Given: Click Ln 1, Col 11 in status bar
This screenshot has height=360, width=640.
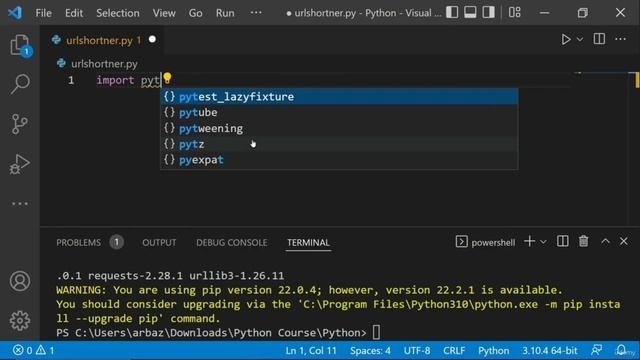Looking at the screenshot, I should coord(311,351).
